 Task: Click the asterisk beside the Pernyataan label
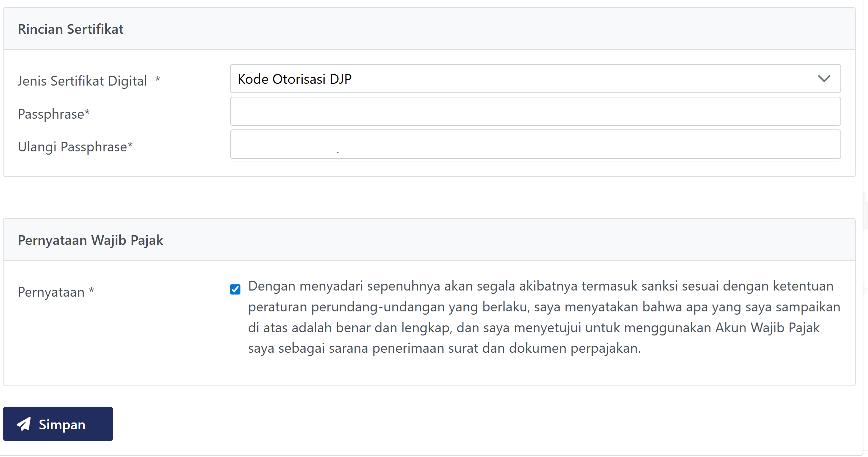tap(91, 290)
